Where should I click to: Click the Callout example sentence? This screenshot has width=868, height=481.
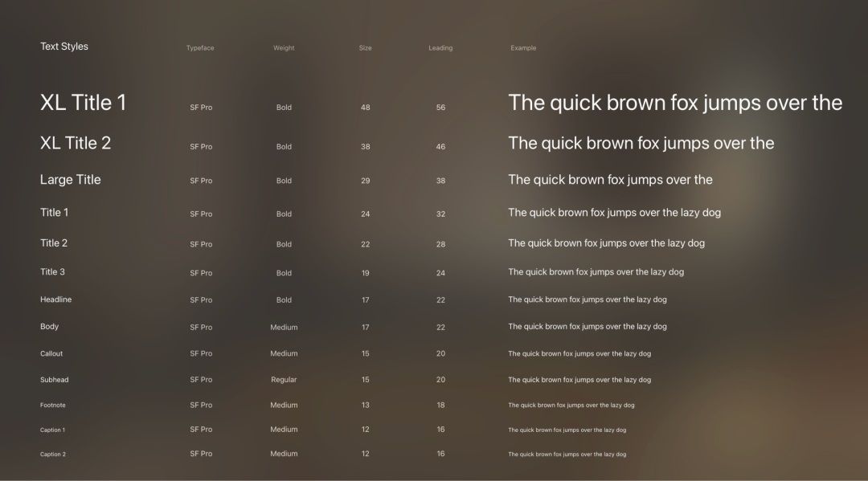click(x=579, y=354)
